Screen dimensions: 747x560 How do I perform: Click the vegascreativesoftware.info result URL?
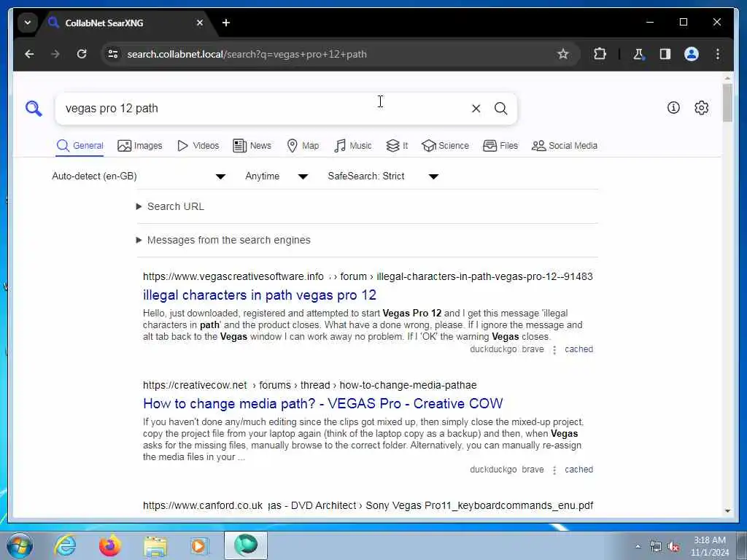368,276
